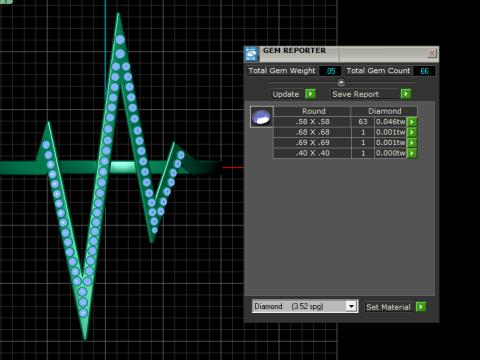This screenshot has width=480, height=360.
Task: Click the gem count 63 cell
Action: coord(363,122)
